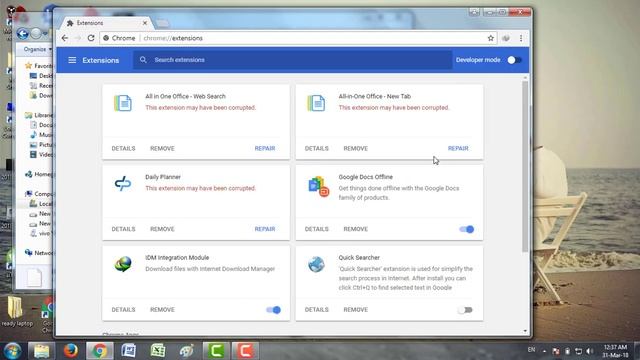Reload the extensions page

click(x=91, y=38)
